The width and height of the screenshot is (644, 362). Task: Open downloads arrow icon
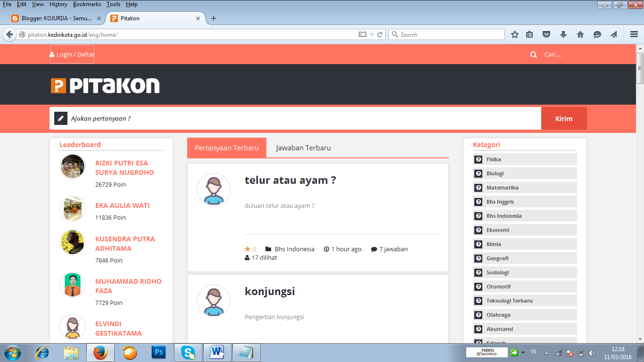click(x=563, y=34)
